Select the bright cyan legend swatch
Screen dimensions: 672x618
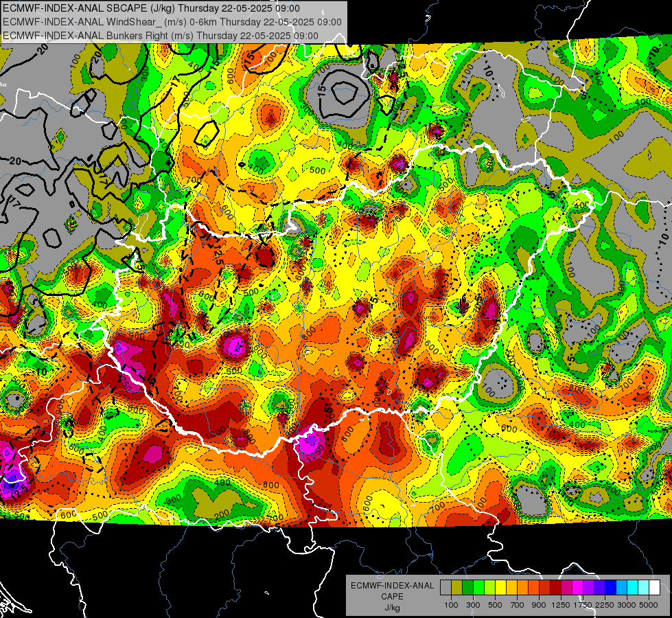633,588
